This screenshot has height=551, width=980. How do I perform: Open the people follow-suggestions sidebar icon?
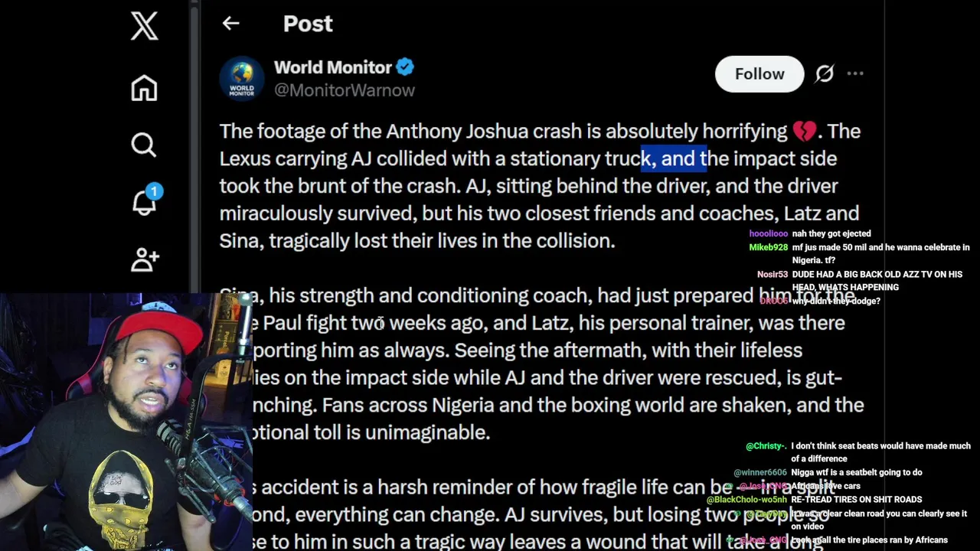(145, 259)
